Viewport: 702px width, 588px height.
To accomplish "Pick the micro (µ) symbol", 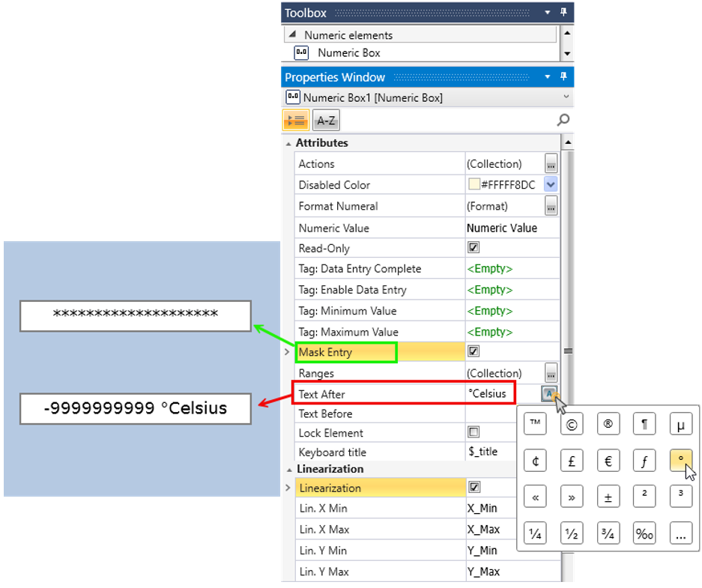I will point(680,424).
